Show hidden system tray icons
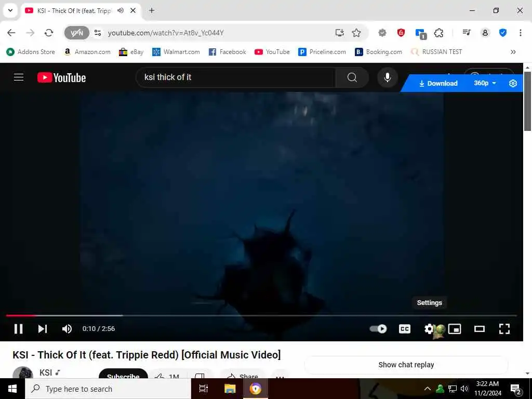532x399 pixels. pos(428,389)
